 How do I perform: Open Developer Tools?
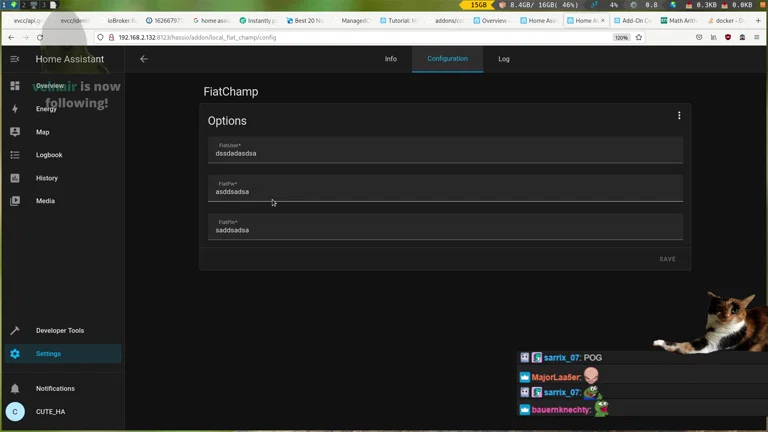(60, 330)
